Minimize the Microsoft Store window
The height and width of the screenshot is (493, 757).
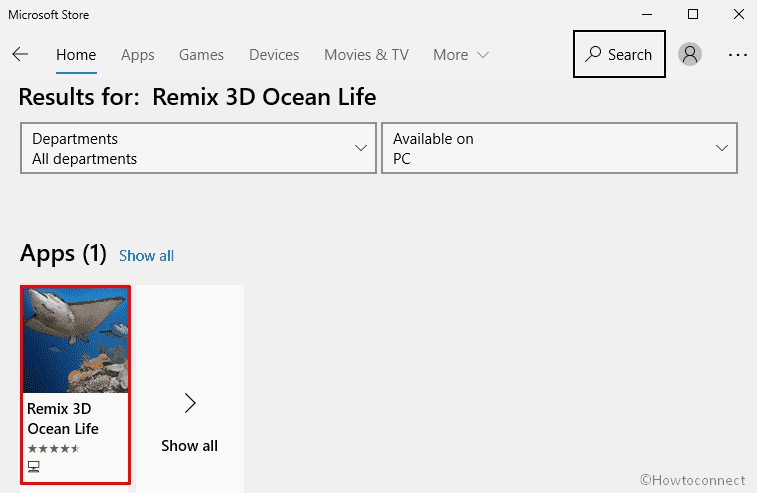point(647,14)
